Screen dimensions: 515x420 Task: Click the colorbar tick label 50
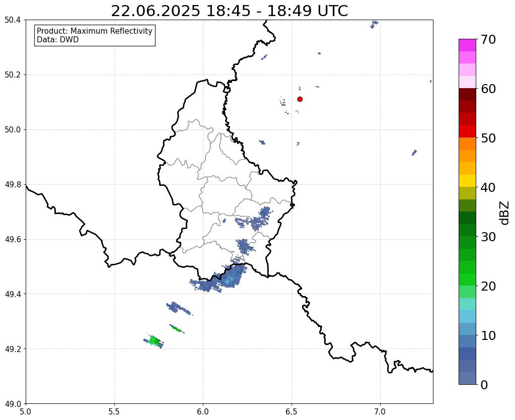[488, 138]
